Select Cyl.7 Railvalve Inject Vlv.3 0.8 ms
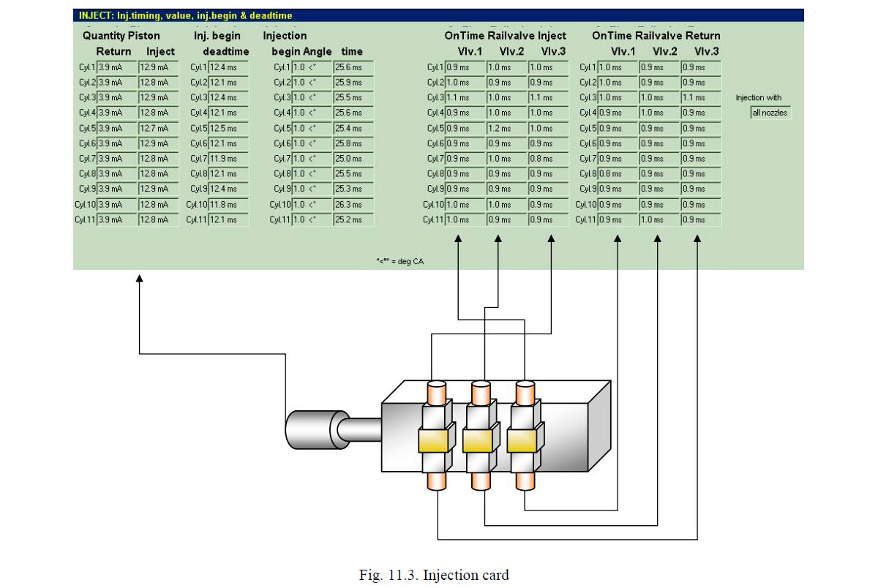 pyautogui.click(x=548, y=159)
